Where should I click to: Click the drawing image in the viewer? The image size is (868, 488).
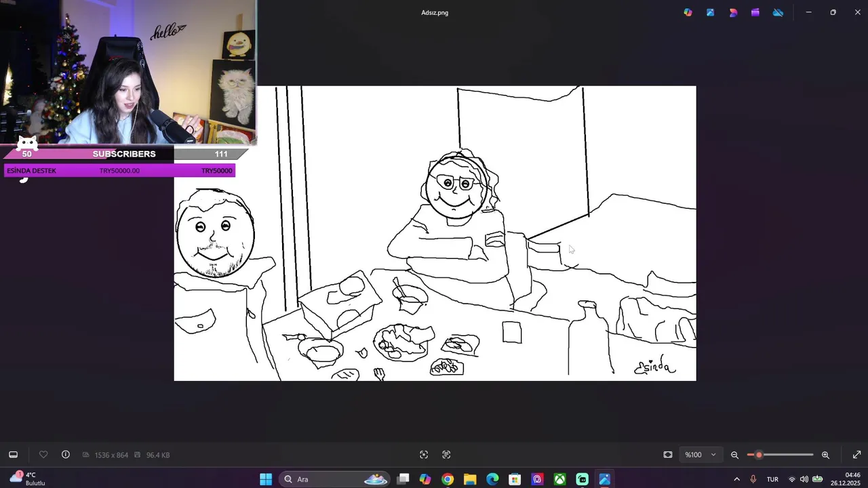[435, 233]
